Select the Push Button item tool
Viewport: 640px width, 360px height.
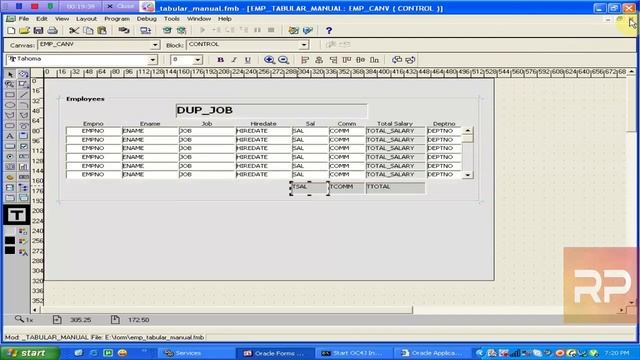[10, 146]
